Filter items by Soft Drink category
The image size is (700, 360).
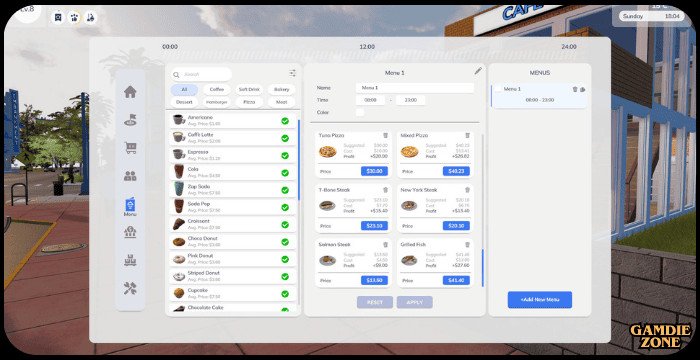pos(249,90)
